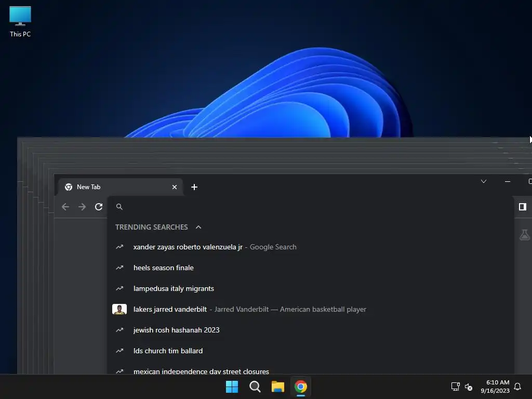The height and width of the screenshot is (399, 532).
Task: Click the trending arrow icon beside heels season finale
Action: coord(119,268)
